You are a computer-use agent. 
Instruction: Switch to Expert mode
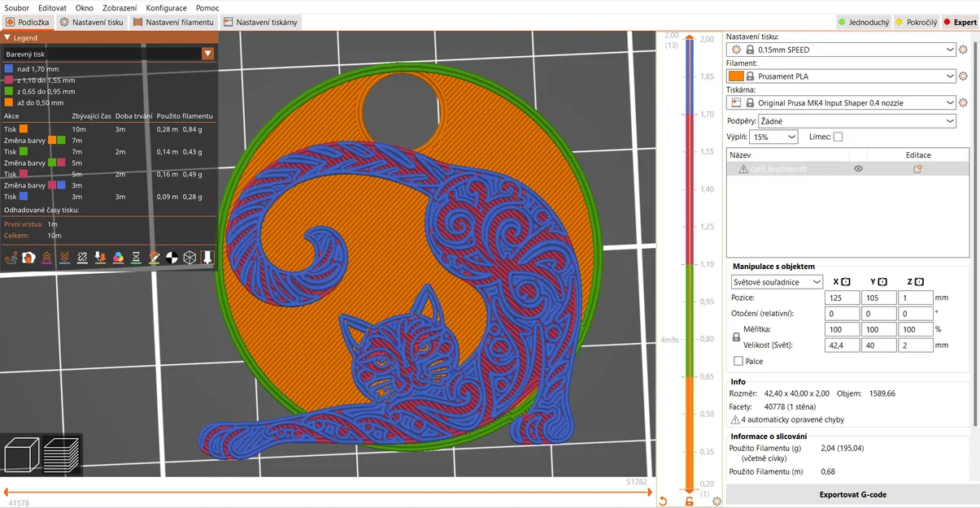[x=960, y=22]
